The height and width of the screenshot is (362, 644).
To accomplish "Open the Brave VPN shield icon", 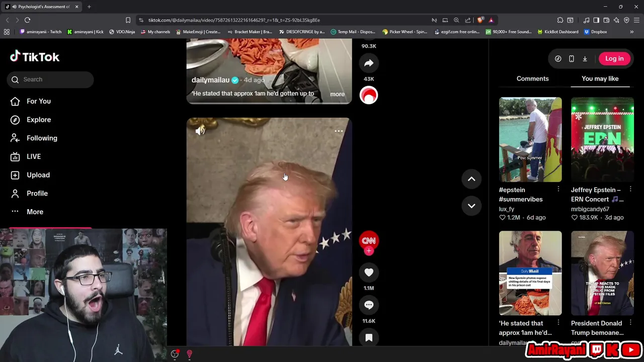I will coord(626,20).
